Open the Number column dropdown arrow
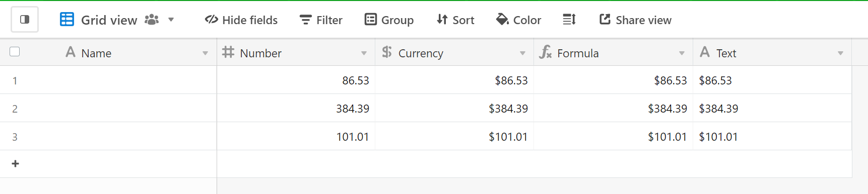868x194 pixels. 364,53
